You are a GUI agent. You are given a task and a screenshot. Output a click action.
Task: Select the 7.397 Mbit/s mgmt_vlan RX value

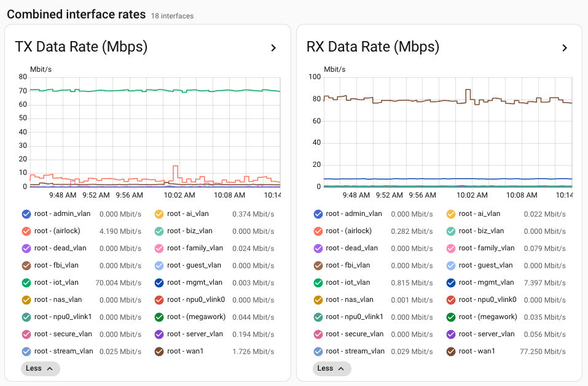[545, 283]
